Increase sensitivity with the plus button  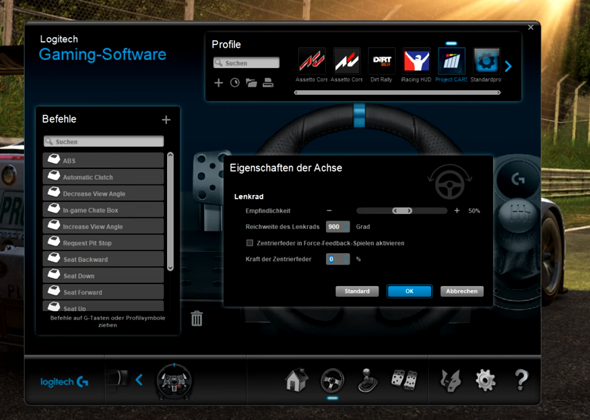457,211
